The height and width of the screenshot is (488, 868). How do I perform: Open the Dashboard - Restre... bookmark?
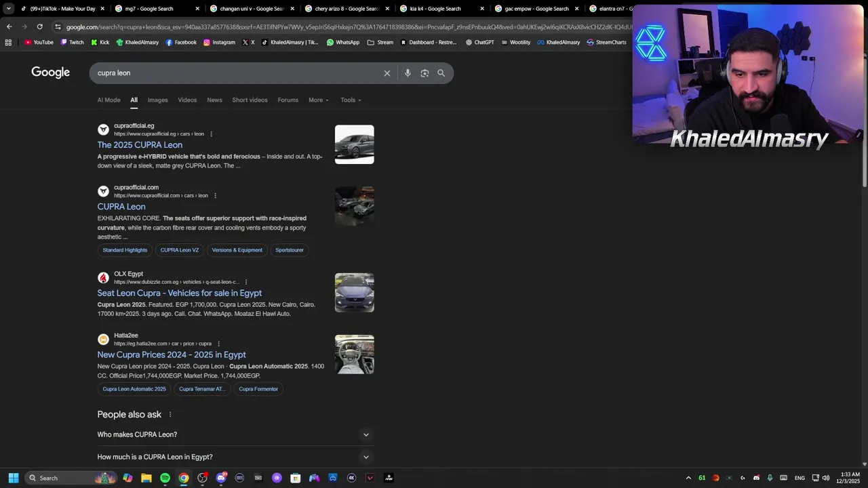[x=428, y=42]
